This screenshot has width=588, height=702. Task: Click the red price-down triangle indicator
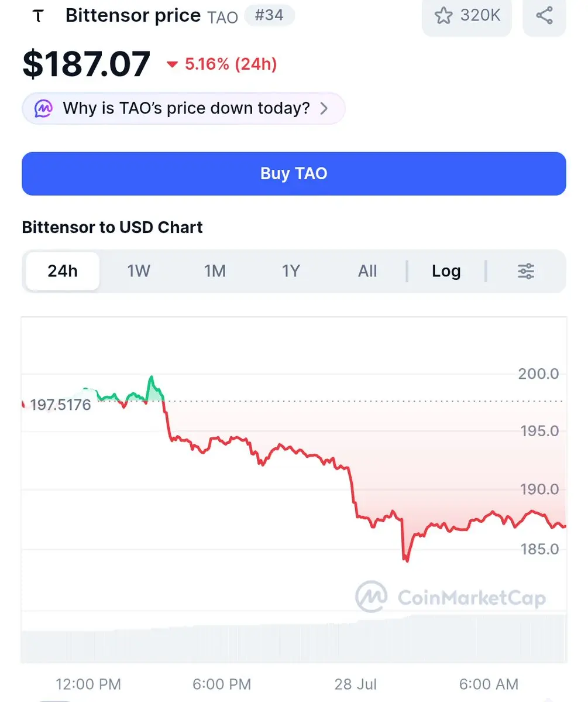pyautogui.click(x=172, y=64)
